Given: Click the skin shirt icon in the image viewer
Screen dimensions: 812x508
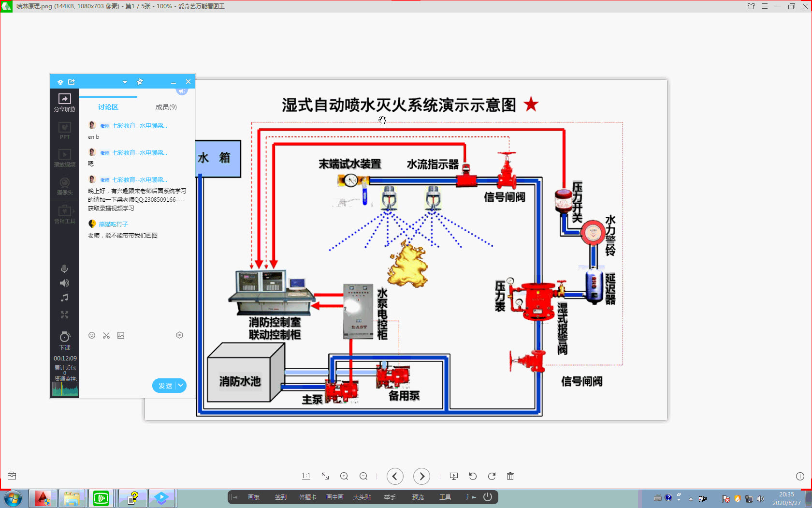Looking at the screenshot, I should pos(751,6).
